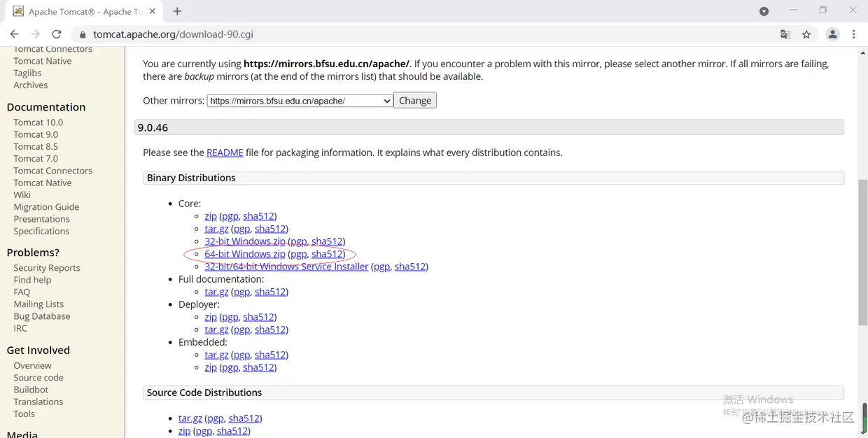Download 32-bit/64-bit Windows Service Installer
Image resolution: width=868 pixels, height=438 pixels.
(x=286, y=267)
